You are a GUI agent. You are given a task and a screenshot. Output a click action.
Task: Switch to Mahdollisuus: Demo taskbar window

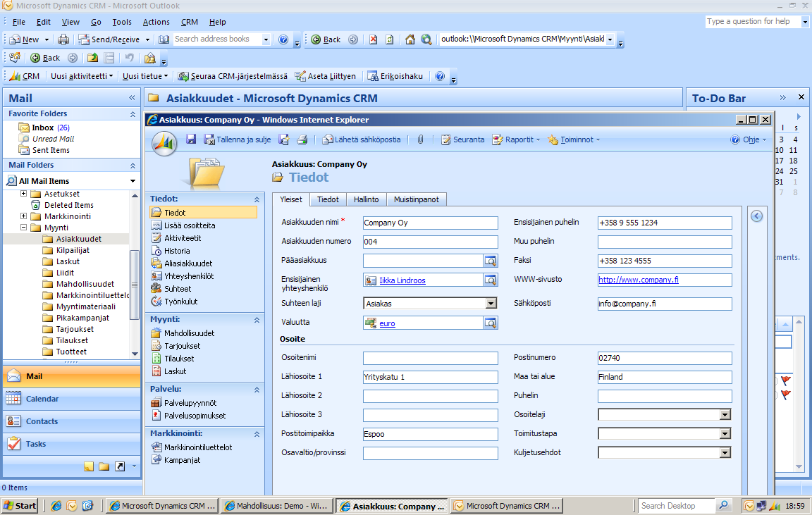point(276,506)
